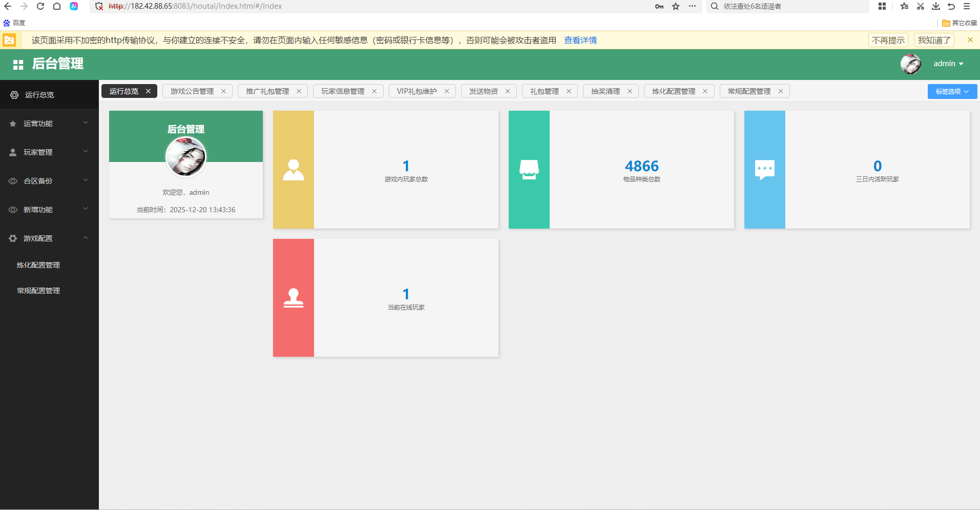Switch to the 发送物资 tab
This screenshot has width=980, height=510.
[x=483, y=91]
